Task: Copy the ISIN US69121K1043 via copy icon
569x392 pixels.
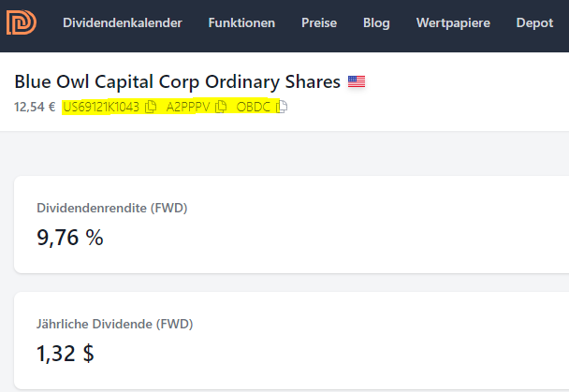Action: [x=151, y=107]
